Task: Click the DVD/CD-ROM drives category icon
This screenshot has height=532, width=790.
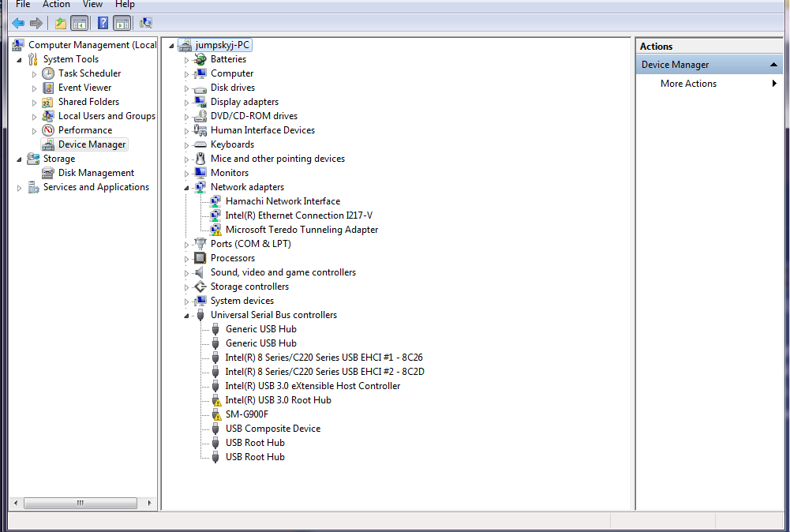Action: (200, 116)
